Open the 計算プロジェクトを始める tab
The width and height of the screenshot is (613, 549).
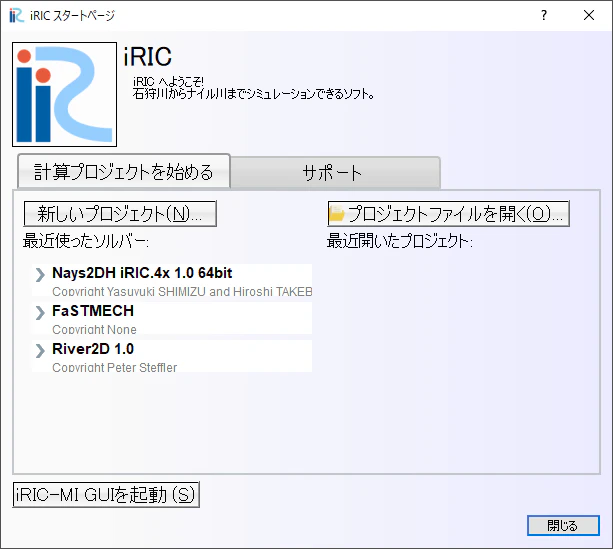tap(124, 171)
